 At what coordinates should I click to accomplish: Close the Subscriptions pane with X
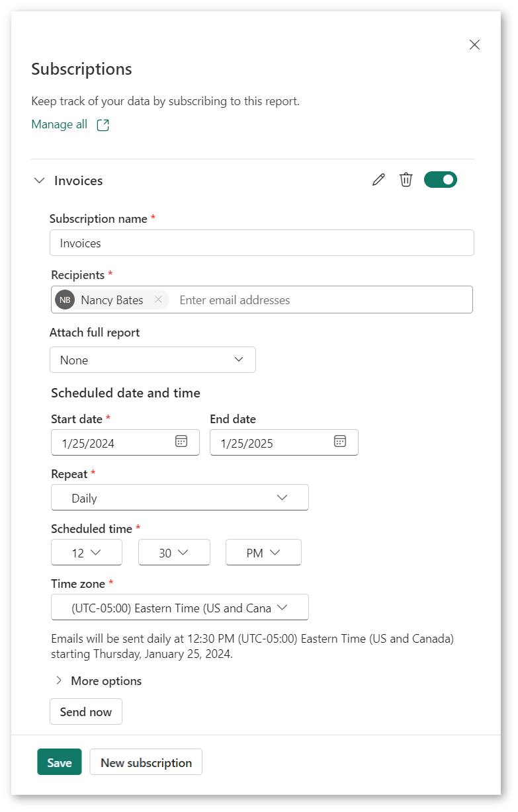click(474, 45)
